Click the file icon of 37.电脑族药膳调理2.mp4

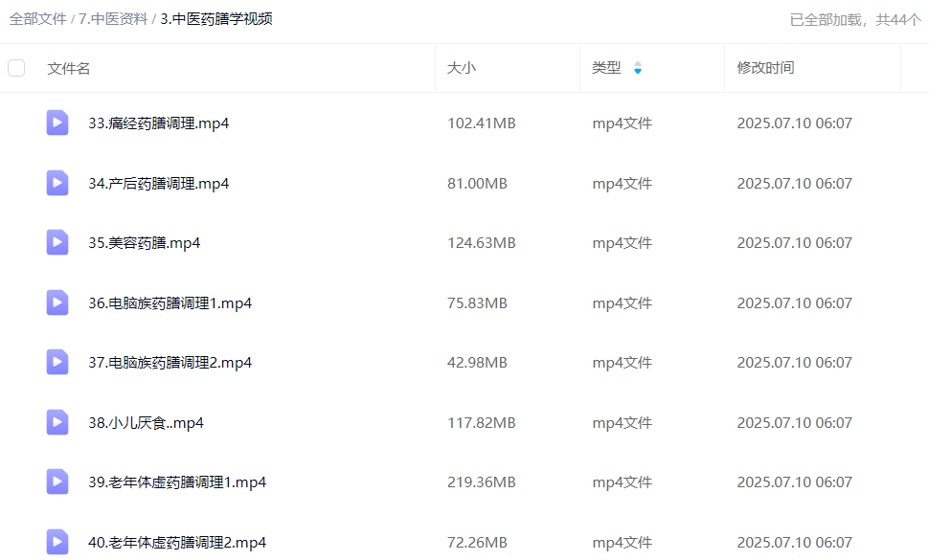(57, 362)
